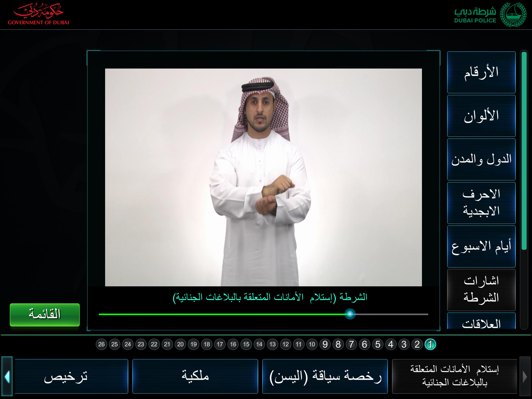Jump to page 19 circle
This screenshot has height=399, width=532.
(x=194, y=344)
